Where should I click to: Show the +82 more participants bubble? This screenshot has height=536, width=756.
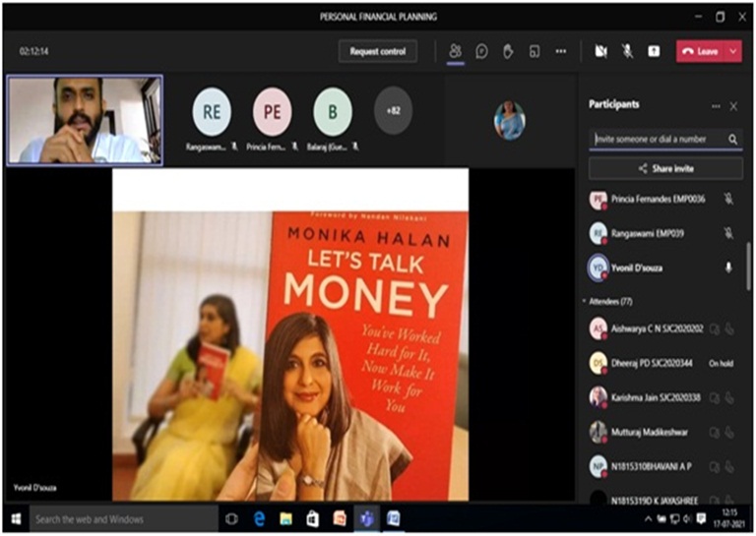(x=393, y=110)
